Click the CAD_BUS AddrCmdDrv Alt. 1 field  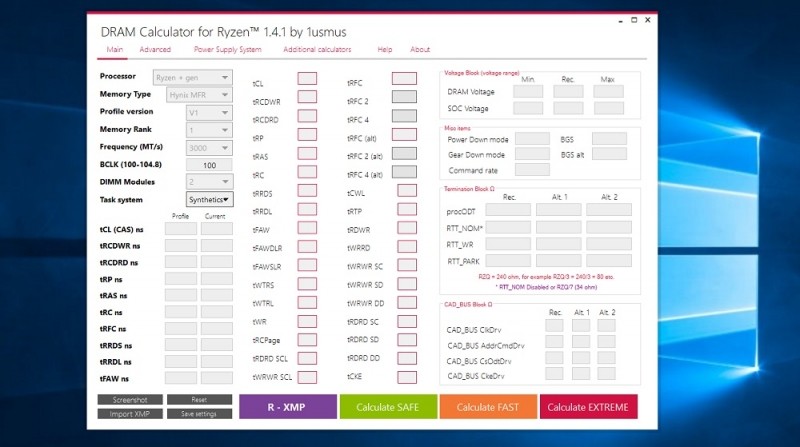pyautogui.click(x=581, y=341)
